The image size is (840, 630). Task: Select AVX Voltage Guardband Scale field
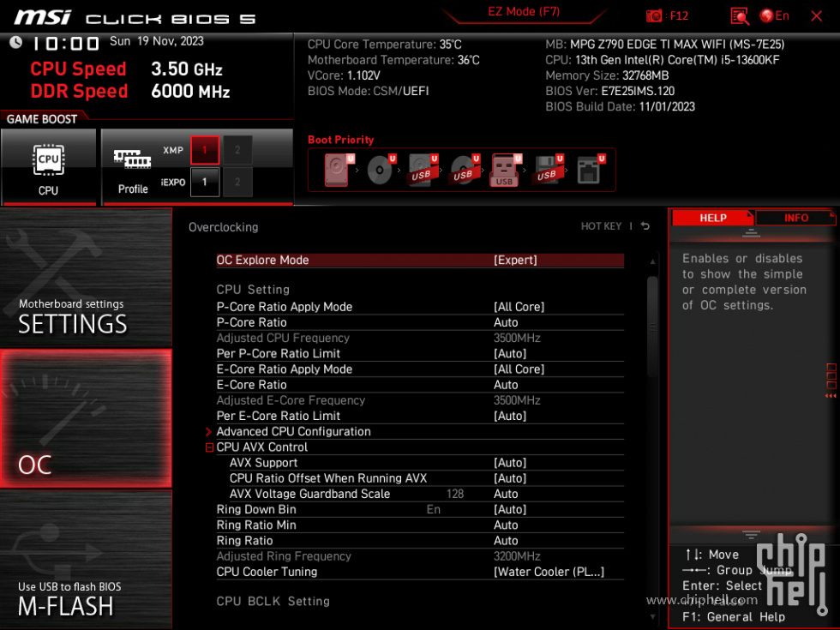coord(427,494)
